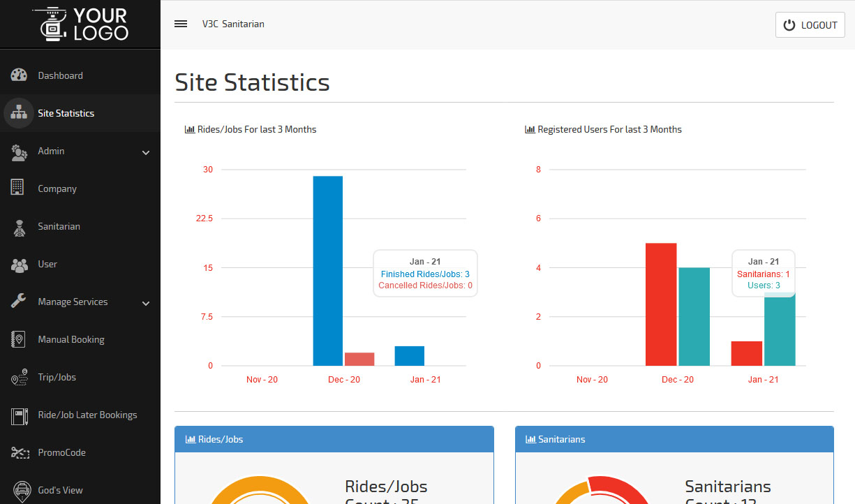Click the Sanitarians panel header
Image resolution: width=855 pixels, height=504 pixels.
coord(674,439)
